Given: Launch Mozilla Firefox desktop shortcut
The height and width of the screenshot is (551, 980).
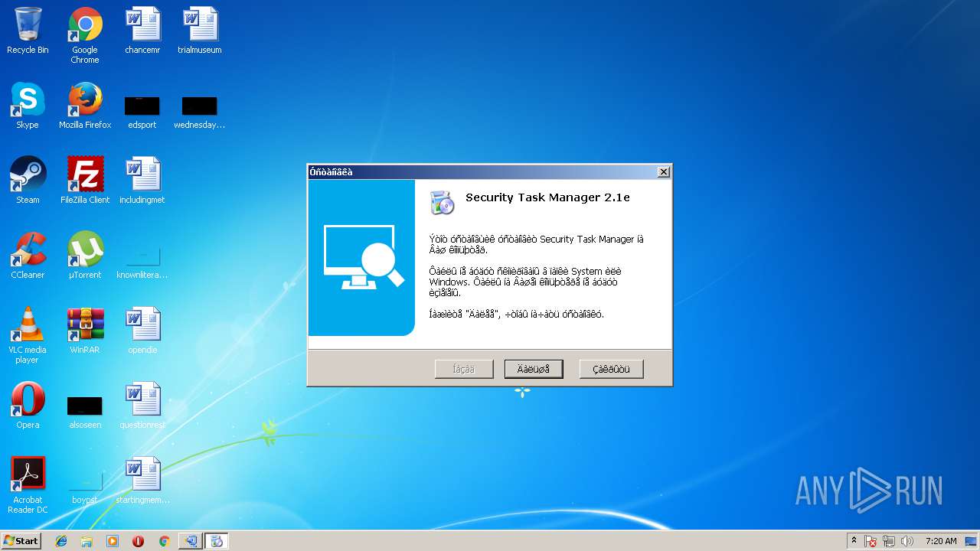Looking at the screenshot, I should [85, 106].
